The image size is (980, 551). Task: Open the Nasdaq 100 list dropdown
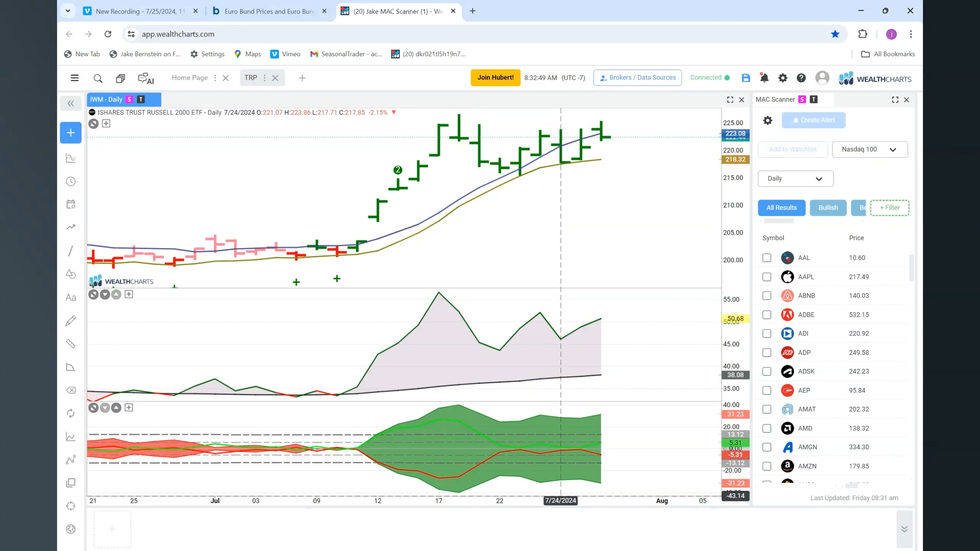[x=870, y=149]
